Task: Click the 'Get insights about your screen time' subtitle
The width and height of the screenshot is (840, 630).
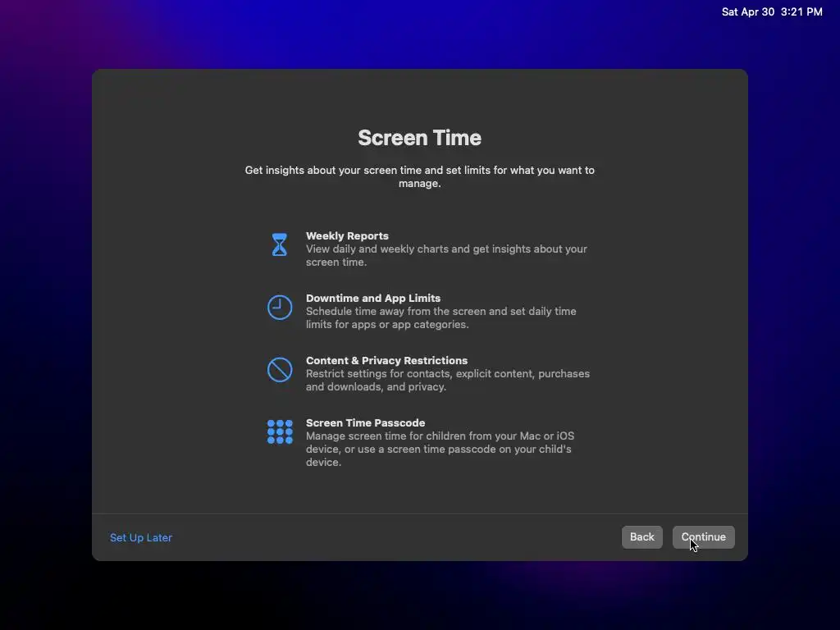Action: click(x=419, y=176)
